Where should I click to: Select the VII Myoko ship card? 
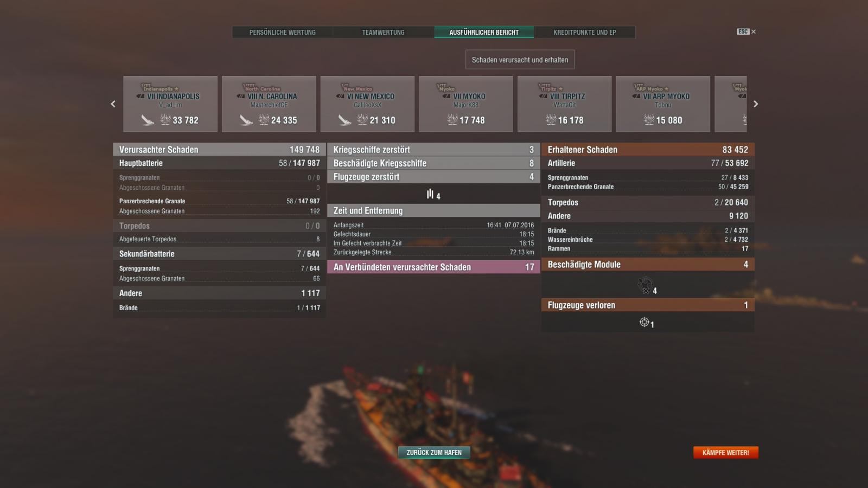pyautogui.click(x=466, y=104)
